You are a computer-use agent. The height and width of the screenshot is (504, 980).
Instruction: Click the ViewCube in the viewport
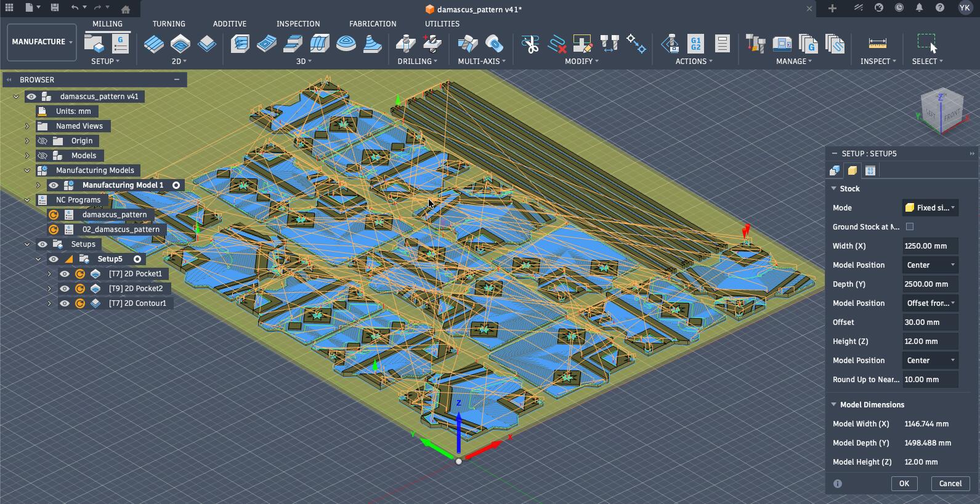941,111
